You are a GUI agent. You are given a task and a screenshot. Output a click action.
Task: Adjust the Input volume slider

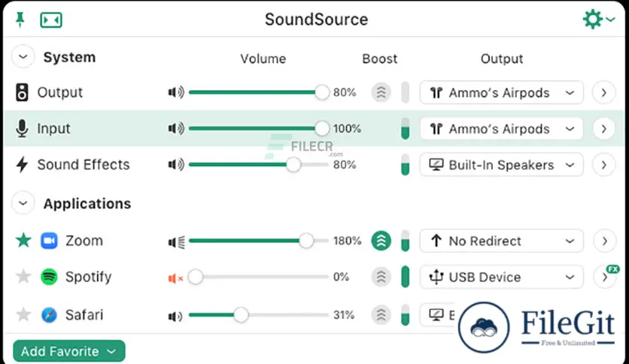pos(259,129)
